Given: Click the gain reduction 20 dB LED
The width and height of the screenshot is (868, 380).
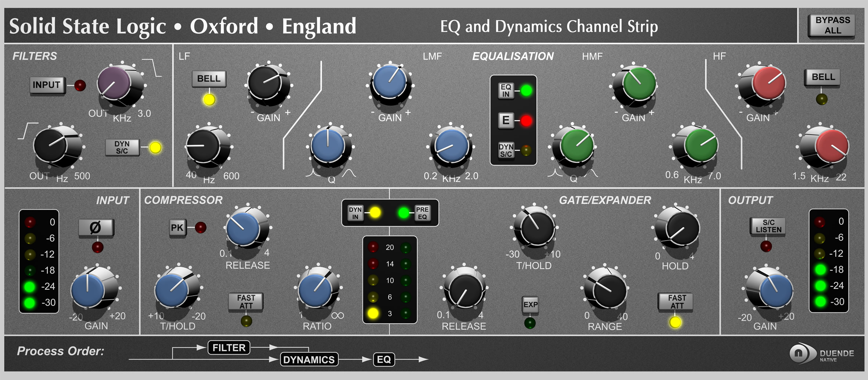Looking at the screenshot, I should tap(373, 247).
